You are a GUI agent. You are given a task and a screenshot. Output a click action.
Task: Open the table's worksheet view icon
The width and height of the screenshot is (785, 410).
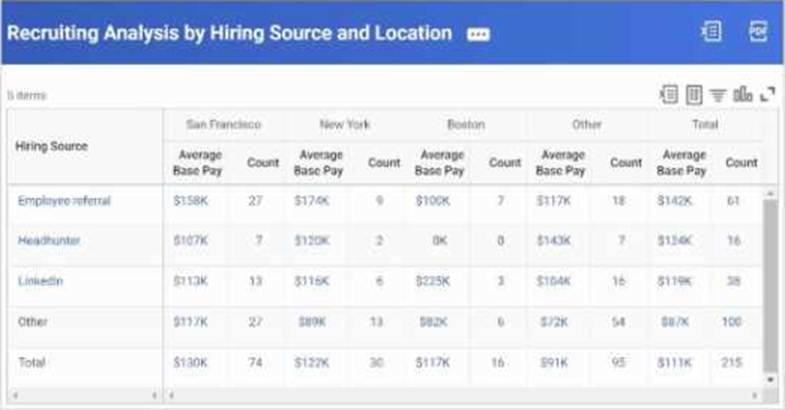pyautogui.click(x=694, y=94)
